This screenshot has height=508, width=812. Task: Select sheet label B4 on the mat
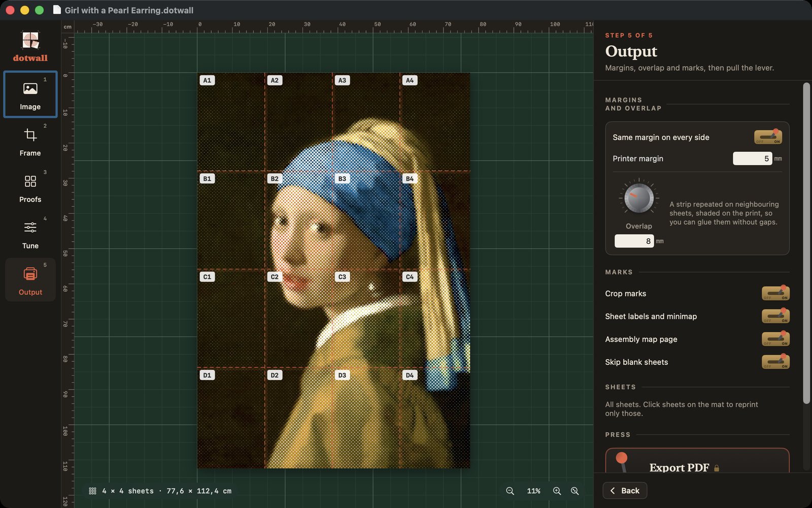pyautogui.click(x=410, y=179)
